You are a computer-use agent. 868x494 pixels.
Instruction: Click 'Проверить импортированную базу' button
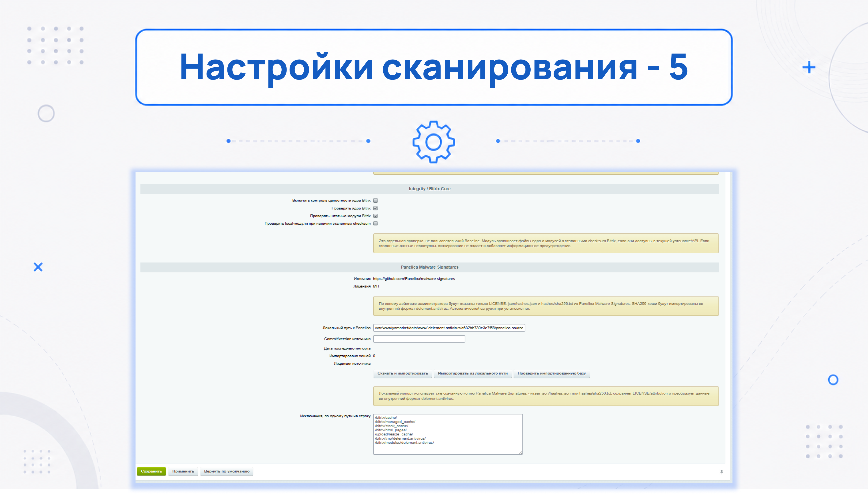coord(552,373)
